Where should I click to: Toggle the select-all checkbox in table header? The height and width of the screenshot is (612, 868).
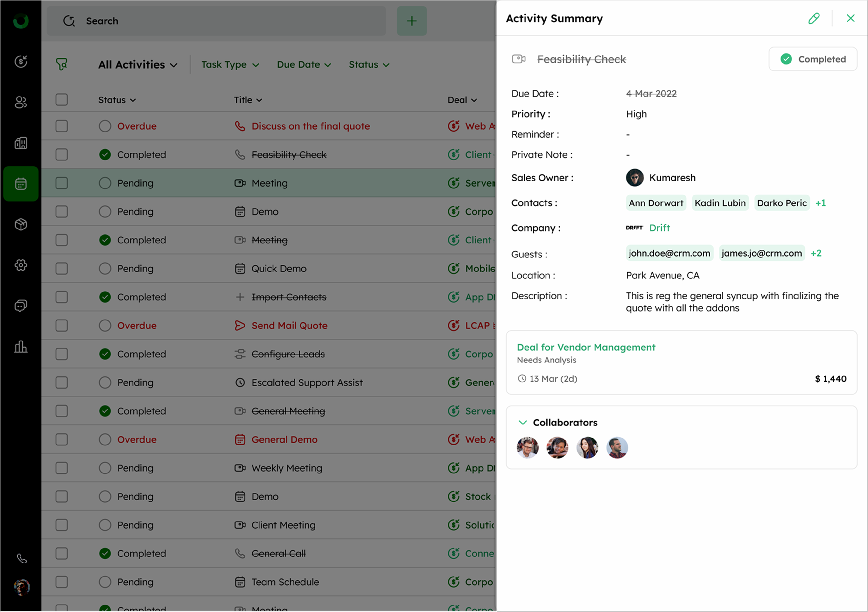(x=62, y=100)
